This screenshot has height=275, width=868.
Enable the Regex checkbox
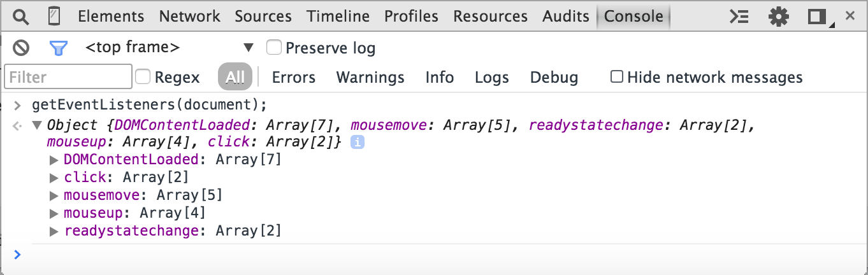(143, 78)
